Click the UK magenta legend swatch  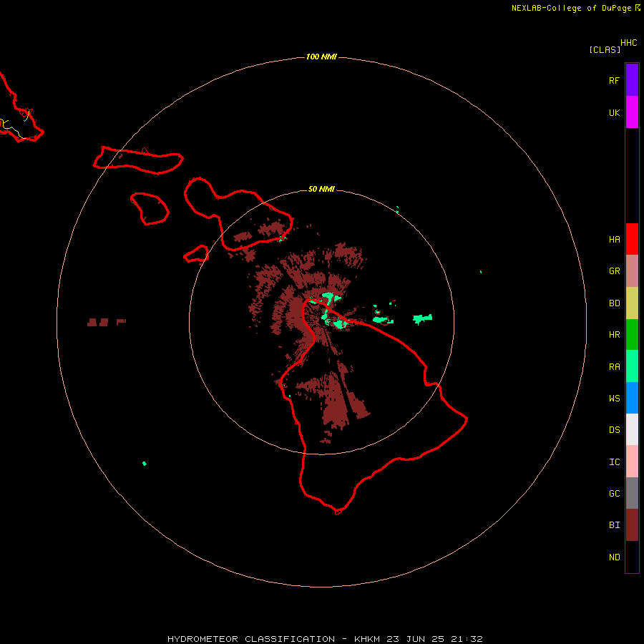[632, 112]
